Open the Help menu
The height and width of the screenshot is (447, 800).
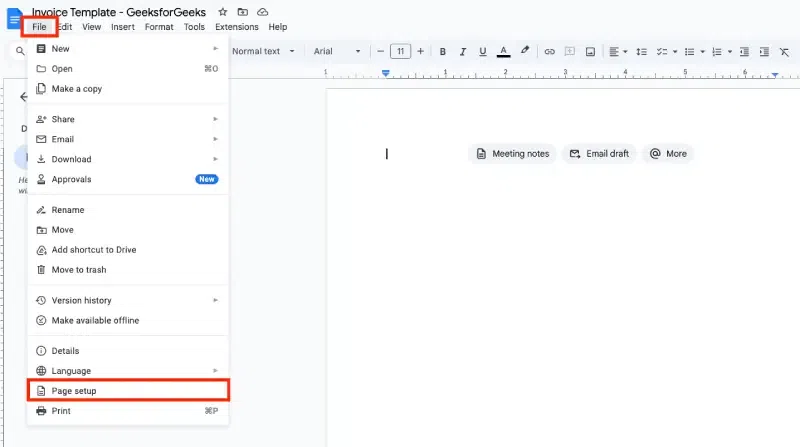point(278,27)
